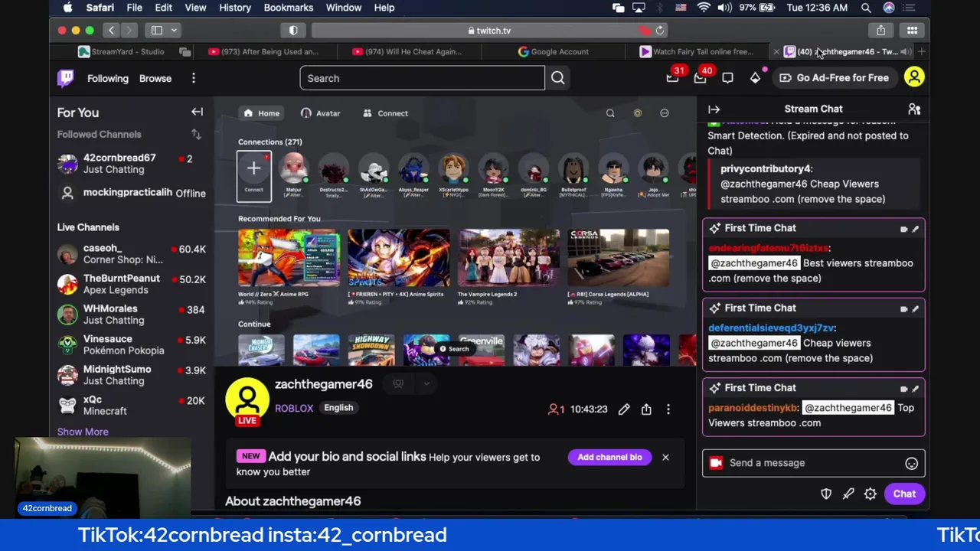Image resolution: width=980 pixels, height=551 pixels.
Task: Click the Safari twitch.tv address bar
Action: [488, 31]
